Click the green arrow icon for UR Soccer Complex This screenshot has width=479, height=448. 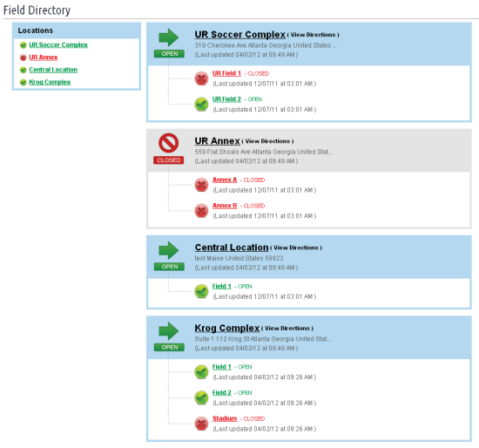coord(169,37)
